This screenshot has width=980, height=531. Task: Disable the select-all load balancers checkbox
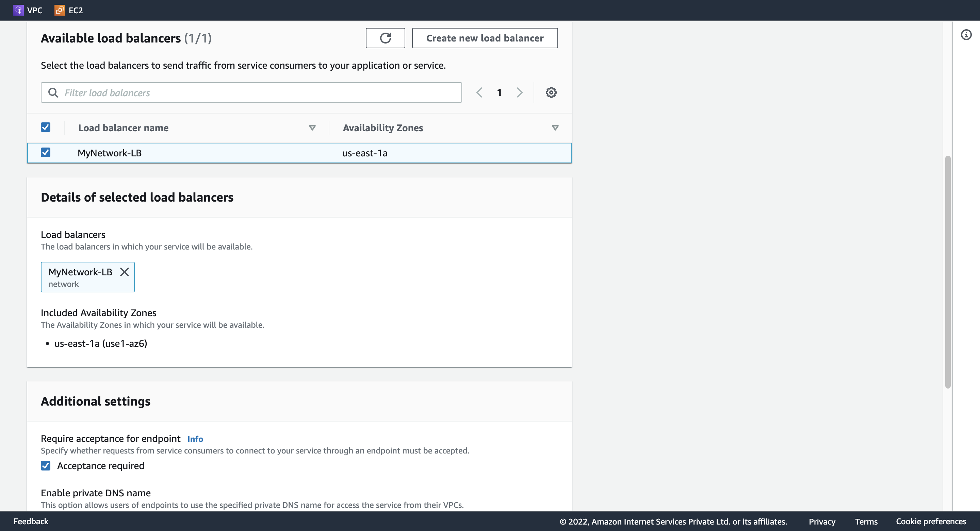click(46, 127)
